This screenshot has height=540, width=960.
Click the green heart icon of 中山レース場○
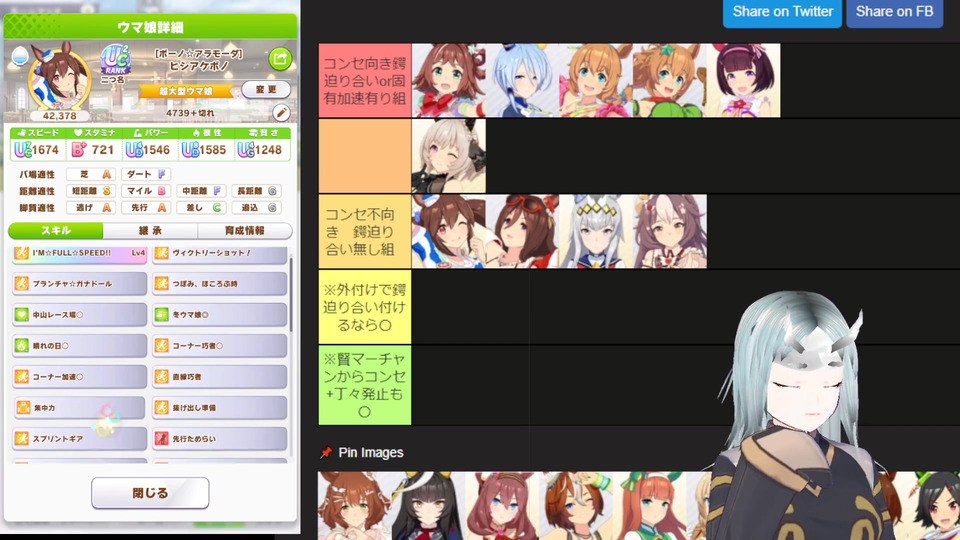(22, 315)
